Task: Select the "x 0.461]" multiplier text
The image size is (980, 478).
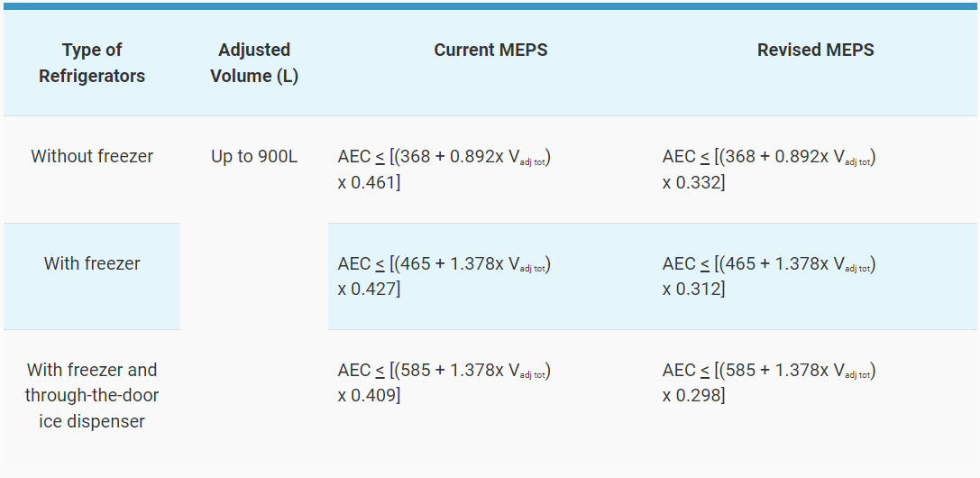Action: pos(370,183)
